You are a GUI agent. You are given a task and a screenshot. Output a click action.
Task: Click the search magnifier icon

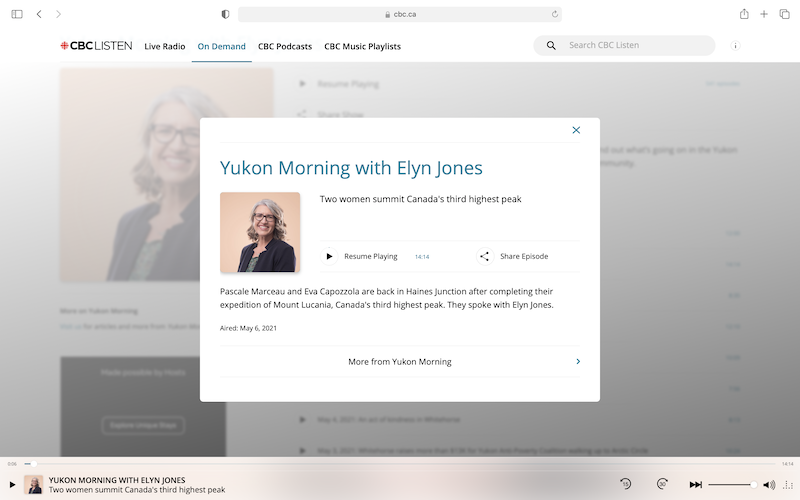(x=551, y=45)
